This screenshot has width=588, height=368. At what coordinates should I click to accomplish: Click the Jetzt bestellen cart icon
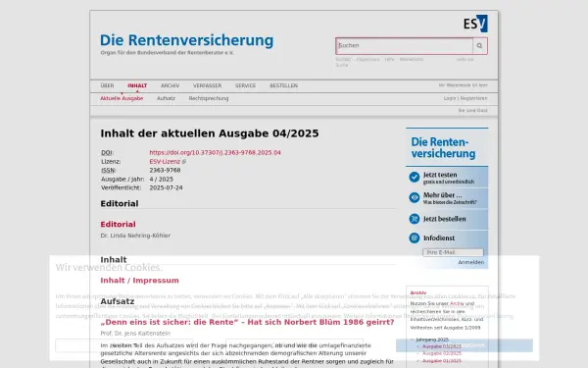[x=415, y=219]
